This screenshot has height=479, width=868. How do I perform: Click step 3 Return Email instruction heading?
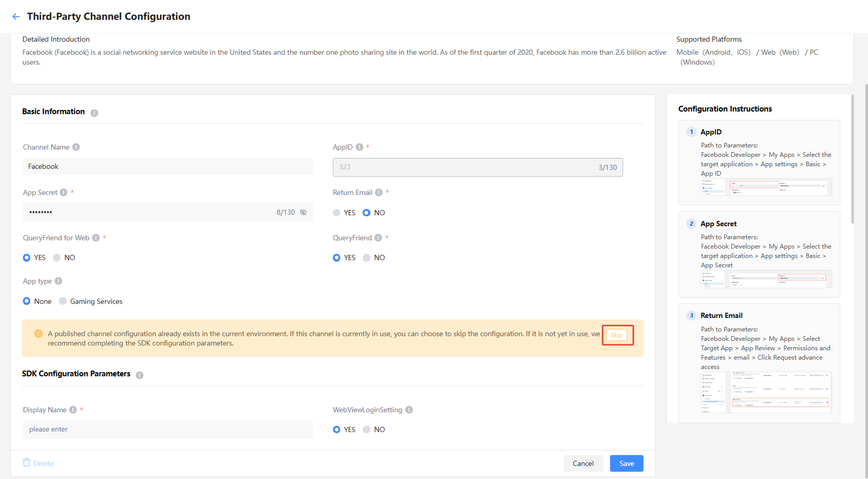[x=722, y=315]
